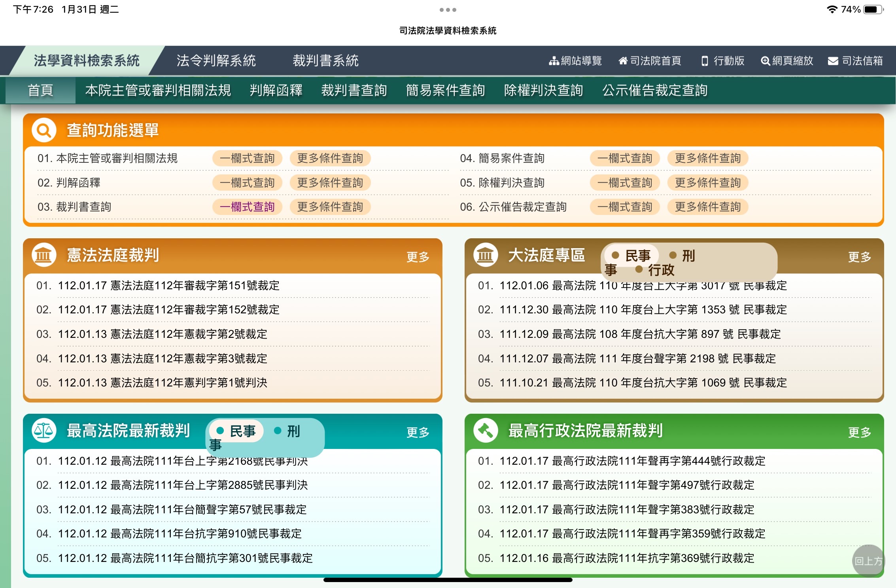
Task: Click the courthouse icon beside 大法庭專區
Action: (x=485, y=255)
